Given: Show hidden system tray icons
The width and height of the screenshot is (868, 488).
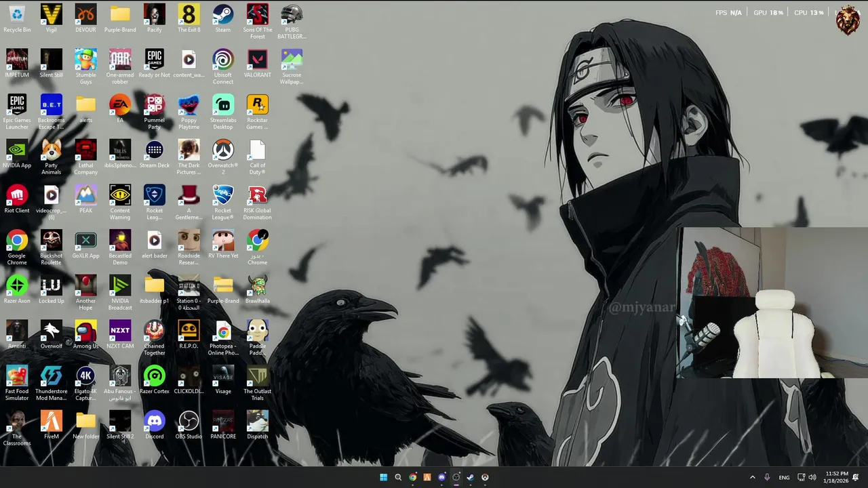Looking at the screenshot, I should pyautogui.click(x=752, y=477).
